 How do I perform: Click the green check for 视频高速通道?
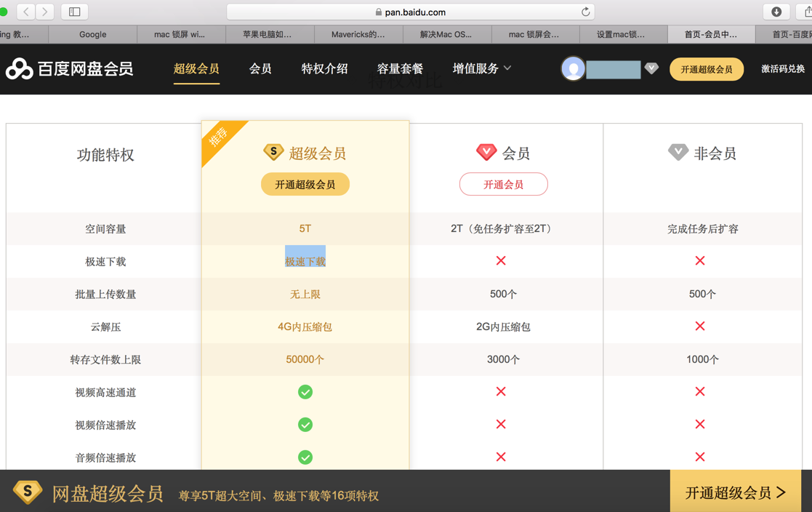(x=305, y=392)
